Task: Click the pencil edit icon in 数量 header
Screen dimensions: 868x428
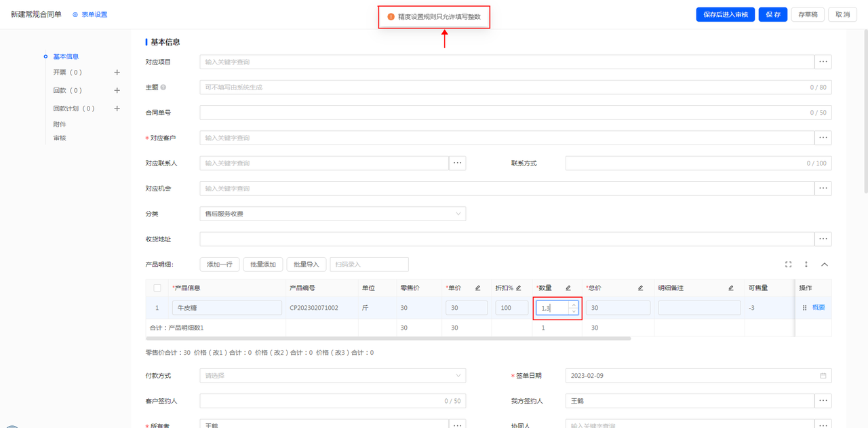Action: point(568,288)
